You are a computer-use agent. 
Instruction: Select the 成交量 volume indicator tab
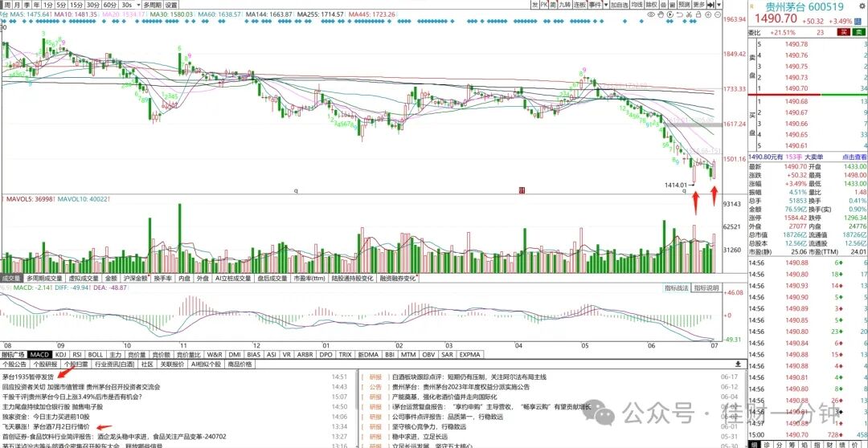pyautogui.click(x=10, y=279)
